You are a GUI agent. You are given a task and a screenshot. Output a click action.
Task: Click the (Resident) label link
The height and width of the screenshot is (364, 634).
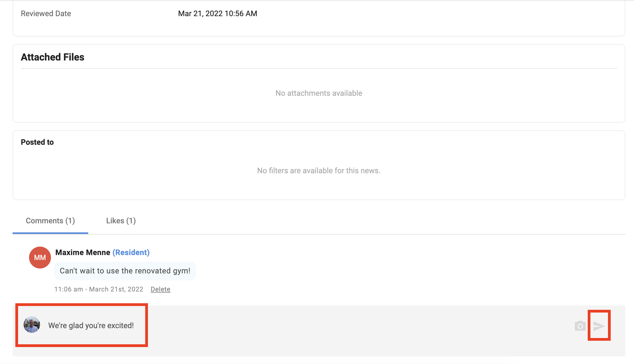[131, 252]
